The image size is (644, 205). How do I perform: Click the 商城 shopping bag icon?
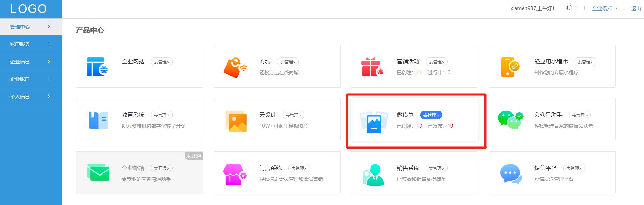point(235,67)
